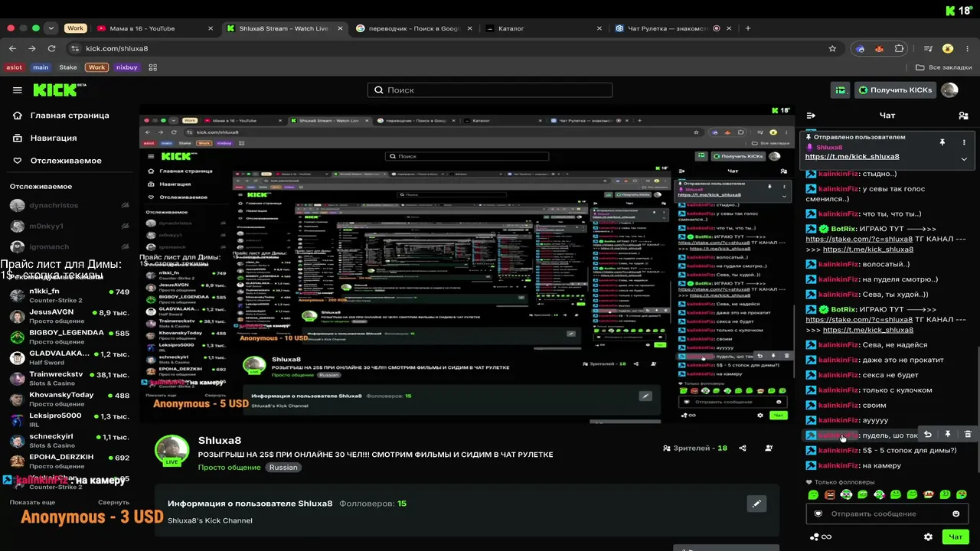Open the schneckyirl channel in sidebar
Image resolution: width=980 pixels, height=551 pixels.
coord(70,441)
